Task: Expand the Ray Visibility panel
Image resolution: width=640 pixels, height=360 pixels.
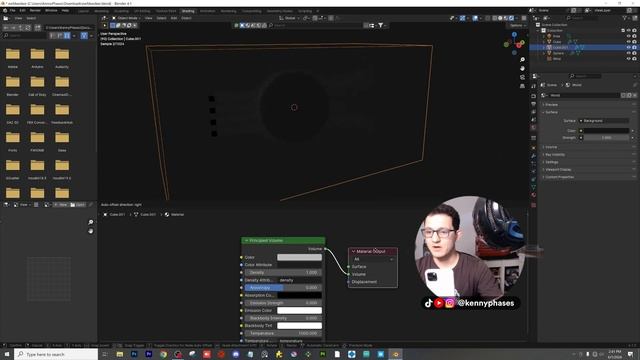Action: click(x=555, y=155)
